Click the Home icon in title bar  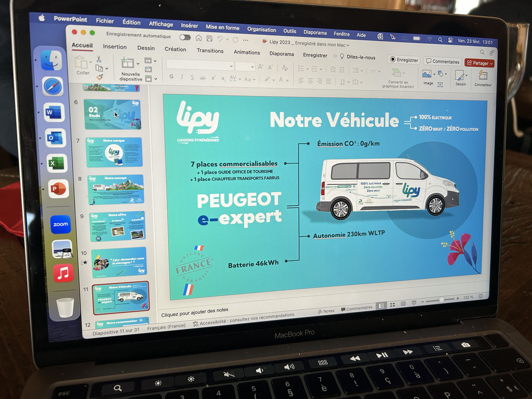(199, 38)
